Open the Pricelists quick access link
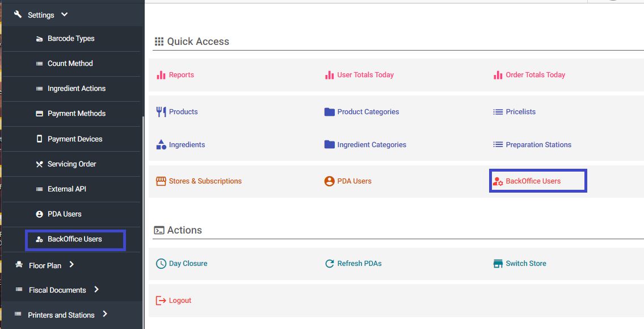Screen dimensions: 644x329 [x=520, y=112]
